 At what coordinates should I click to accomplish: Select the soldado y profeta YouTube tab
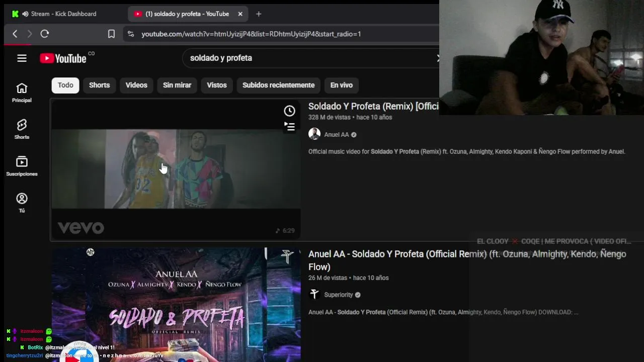click(x=187, y=14)
